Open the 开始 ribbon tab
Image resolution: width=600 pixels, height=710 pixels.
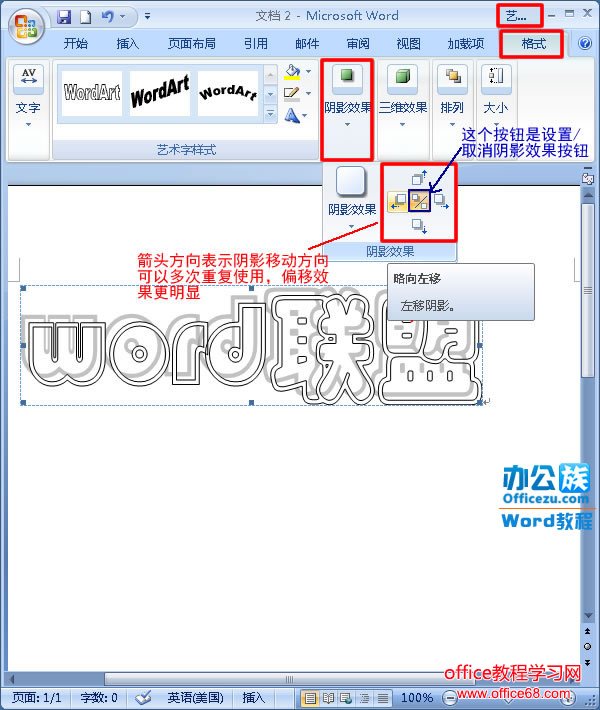coord(76,43)
